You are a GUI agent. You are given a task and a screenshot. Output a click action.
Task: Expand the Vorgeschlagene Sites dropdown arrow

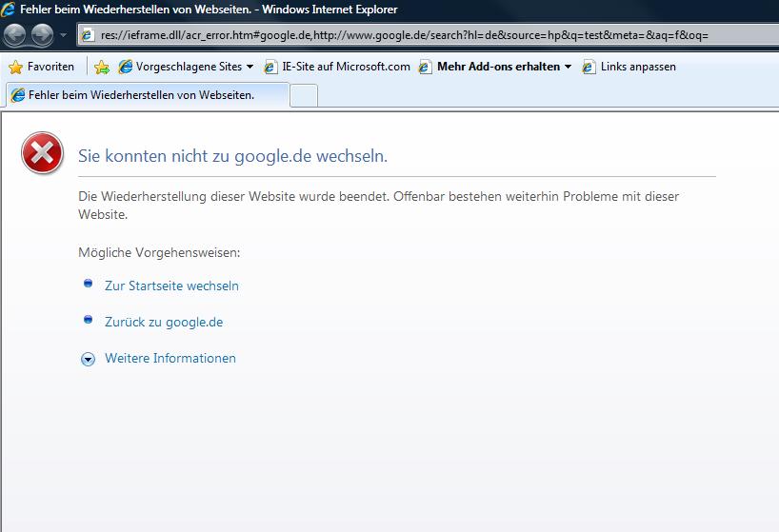pos(250,67)
